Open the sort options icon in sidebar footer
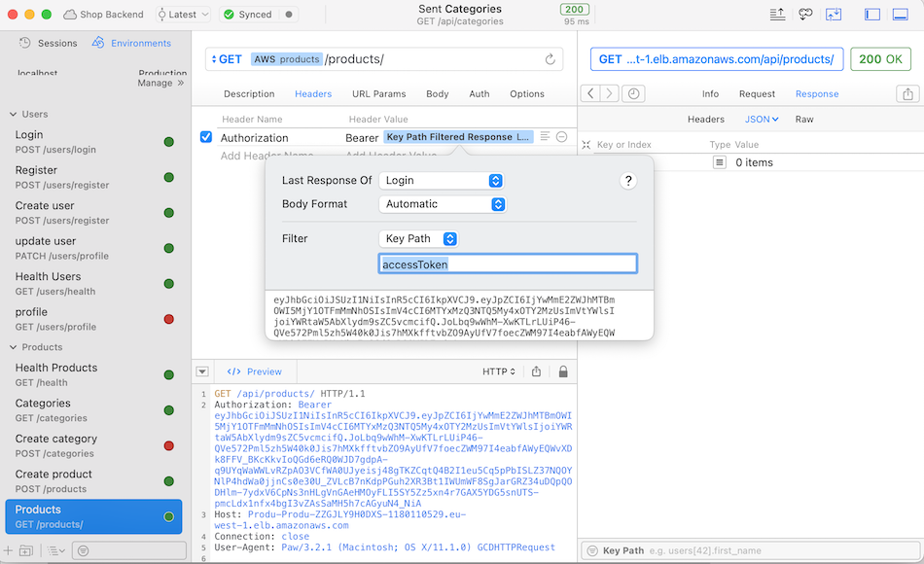Viewport: 924px width, 564px height. (x=56, y=551)
